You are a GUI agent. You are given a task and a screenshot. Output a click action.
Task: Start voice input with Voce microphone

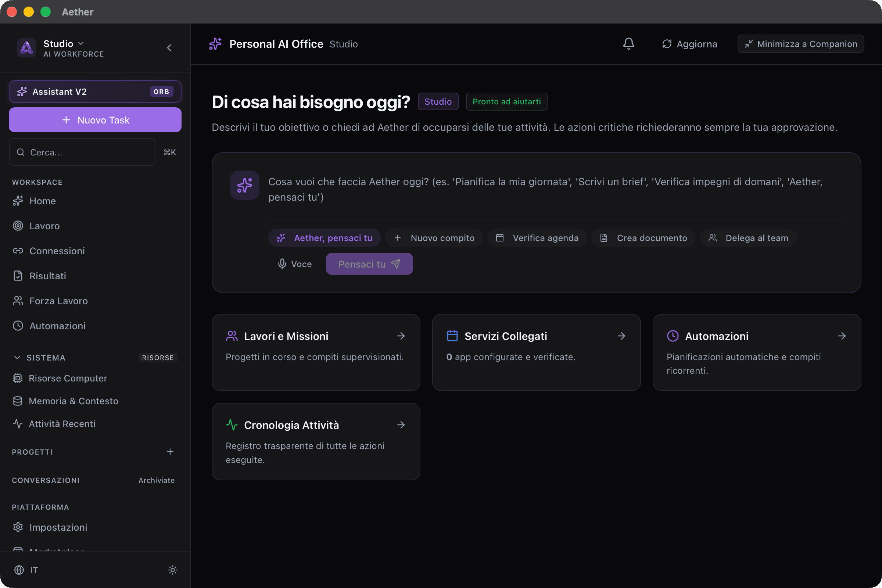click(x=295, y=264)
